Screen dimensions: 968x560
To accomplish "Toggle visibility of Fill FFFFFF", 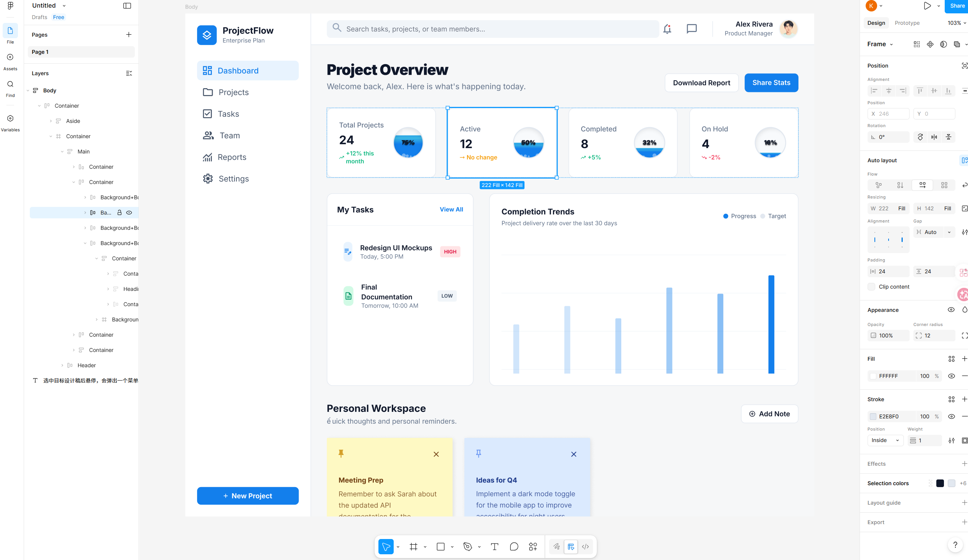I will [x=951, y=376].
